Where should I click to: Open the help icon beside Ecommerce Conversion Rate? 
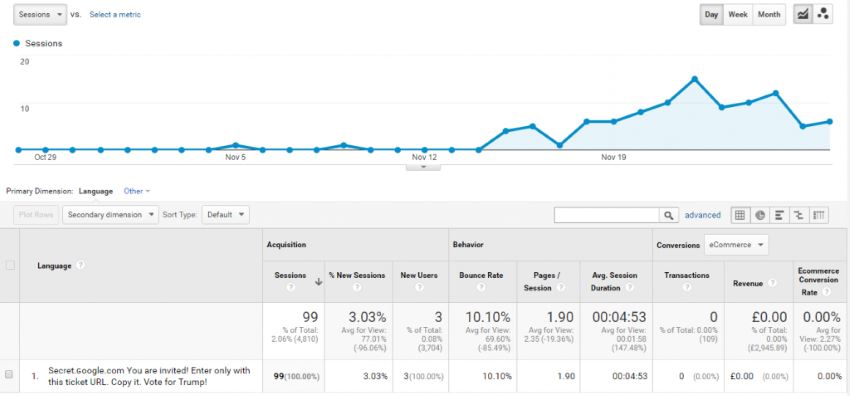(x=826, y=292)
